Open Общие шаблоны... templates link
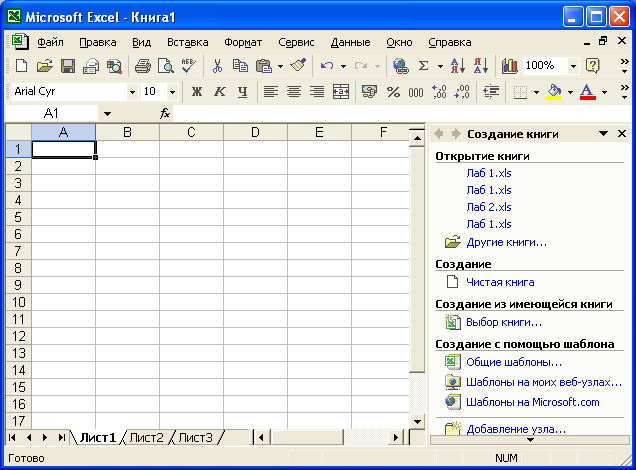636x470 pixels. 514,362
